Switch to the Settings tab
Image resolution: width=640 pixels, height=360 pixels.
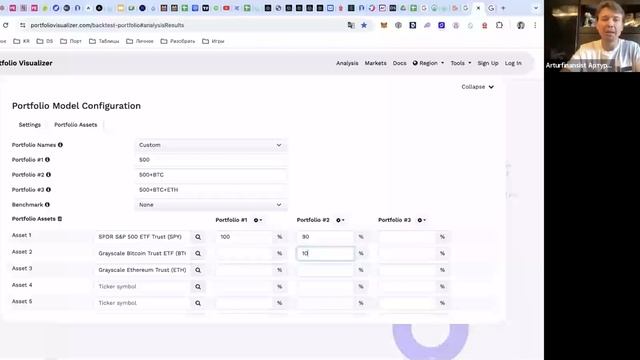point(30,125)
